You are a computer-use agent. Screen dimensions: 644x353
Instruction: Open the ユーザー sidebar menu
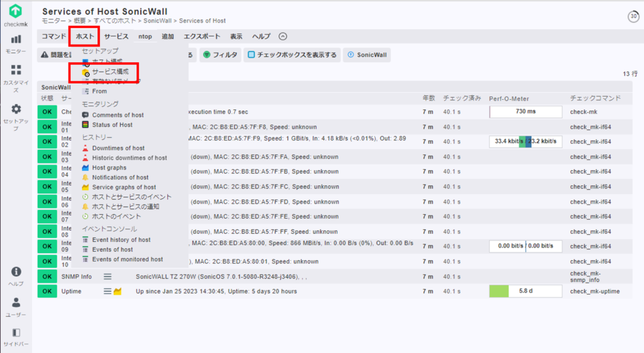pos(16,307)
